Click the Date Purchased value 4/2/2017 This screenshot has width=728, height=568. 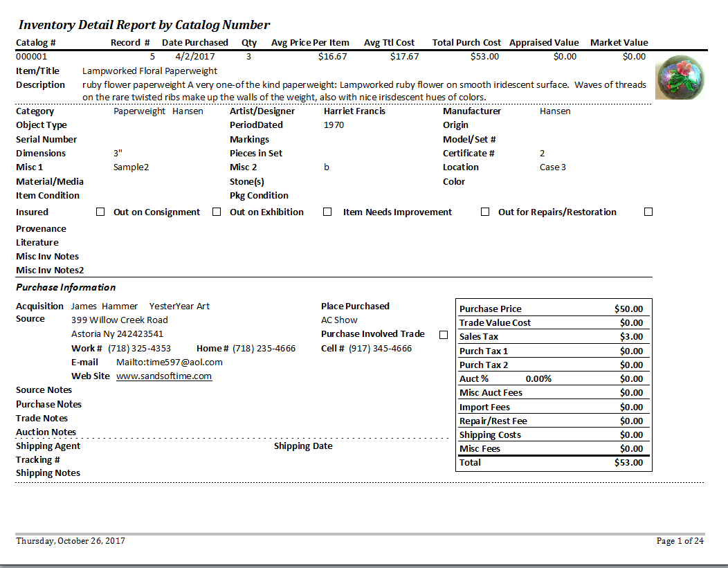pyautogui.click(x=195, y=57)
